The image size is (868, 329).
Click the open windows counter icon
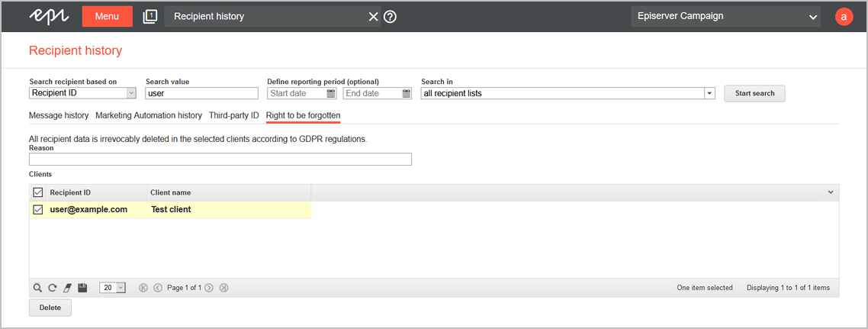point(149,16)
